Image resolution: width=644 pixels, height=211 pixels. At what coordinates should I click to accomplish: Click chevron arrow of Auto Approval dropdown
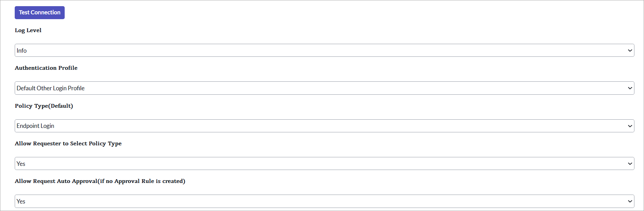(630, 201)
